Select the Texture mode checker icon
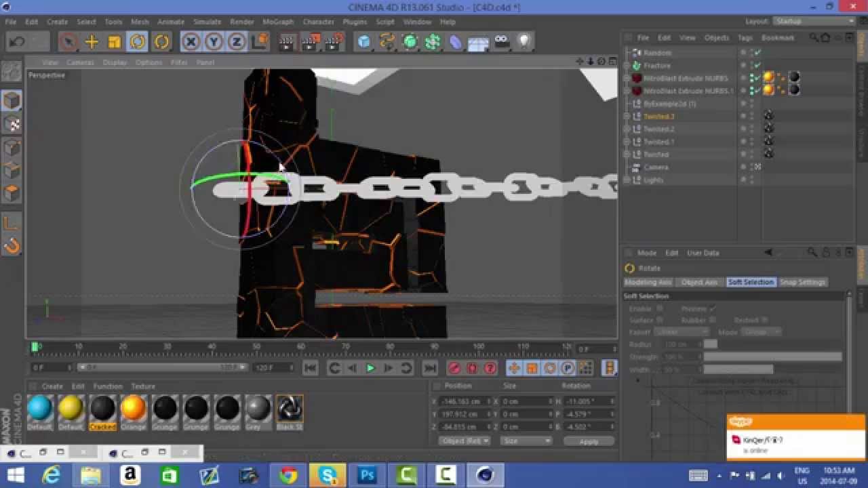The image size is (868, 488). [12, 124]
